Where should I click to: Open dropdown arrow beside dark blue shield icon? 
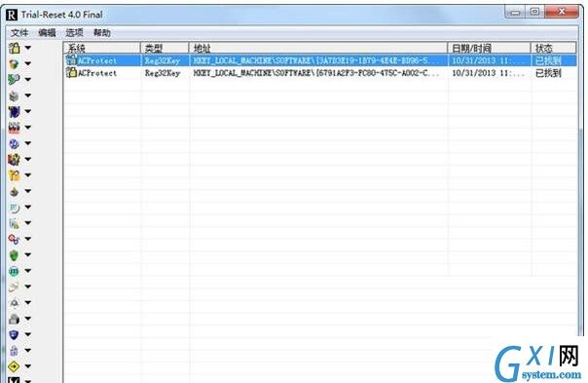coord(28,334)
